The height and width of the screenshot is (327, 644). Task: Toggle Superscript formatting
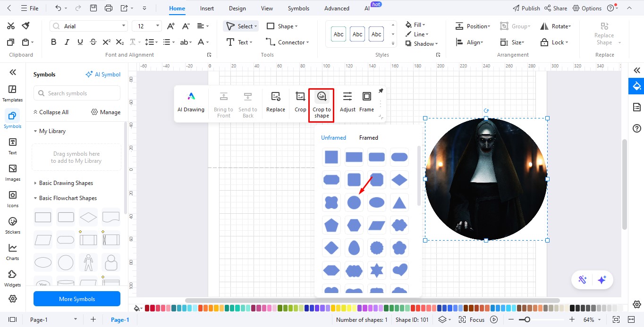click(107, 42)
